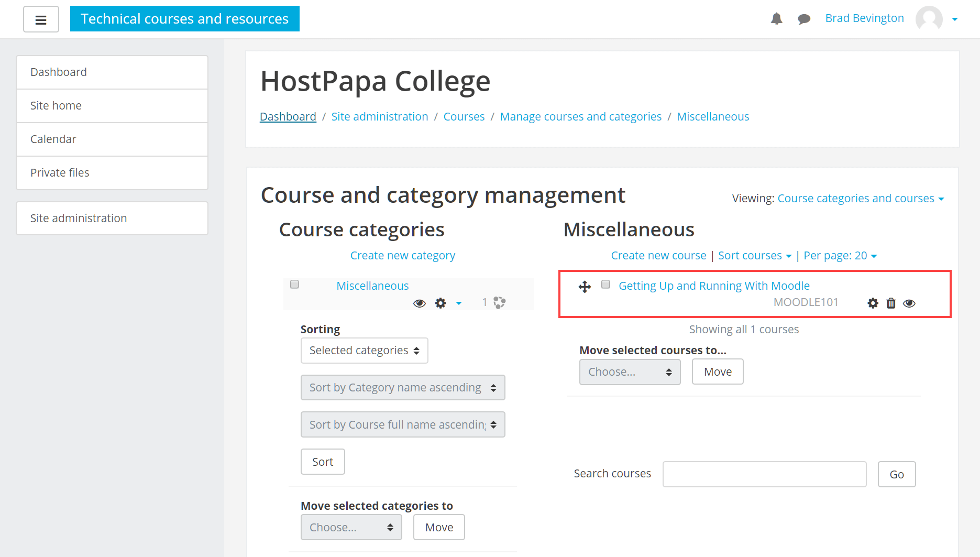Open Sort by Category name dropdown

coord(402,388)
